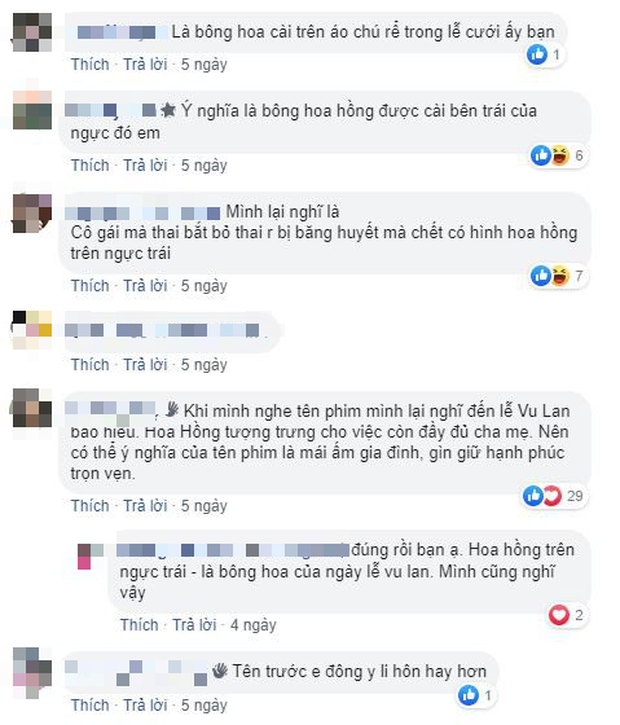Image resolution: width=620 pixels, height=725 pixels.
Task: Click Trả lời under the Vu Lan comment
Action: (145, 506)
